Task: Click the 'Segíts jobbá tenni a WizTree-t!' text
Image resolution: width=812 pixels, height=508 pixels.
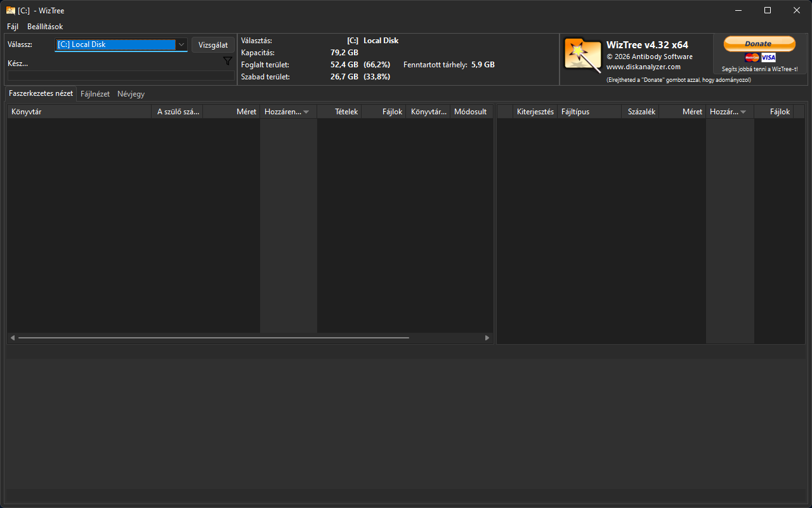Action: (x=759, y=69)
